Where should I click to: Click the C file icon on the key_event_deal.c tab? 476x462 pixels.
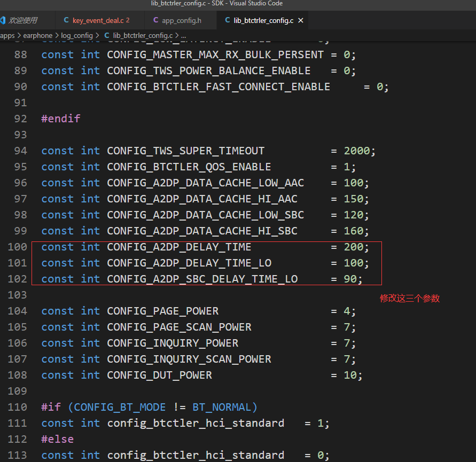pyautogui.click(x=66, y=20)
